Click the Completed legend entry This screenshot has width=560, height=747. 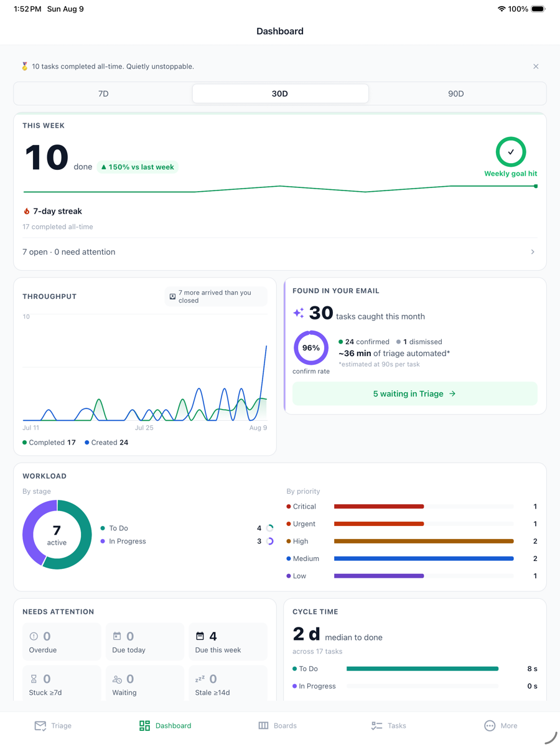49,443
